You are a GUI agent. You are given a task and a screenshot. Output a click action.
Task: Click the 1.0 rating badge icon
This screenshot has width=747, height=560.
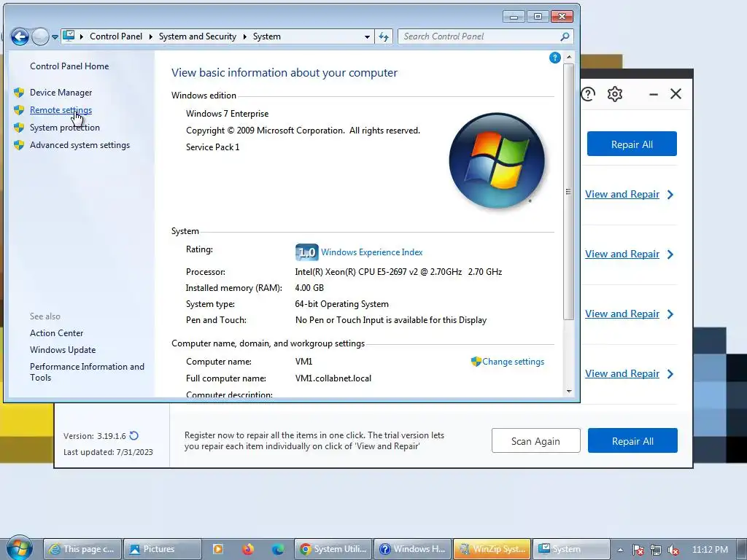coord(307,252)
